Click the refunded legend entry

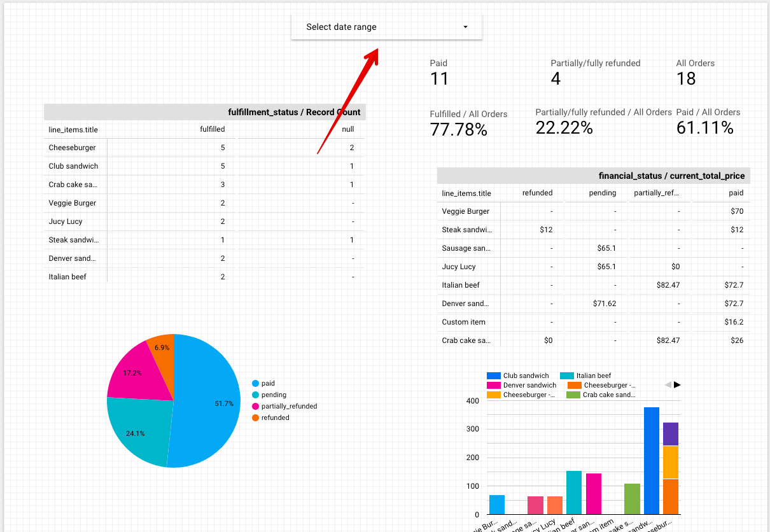[270, 417]
